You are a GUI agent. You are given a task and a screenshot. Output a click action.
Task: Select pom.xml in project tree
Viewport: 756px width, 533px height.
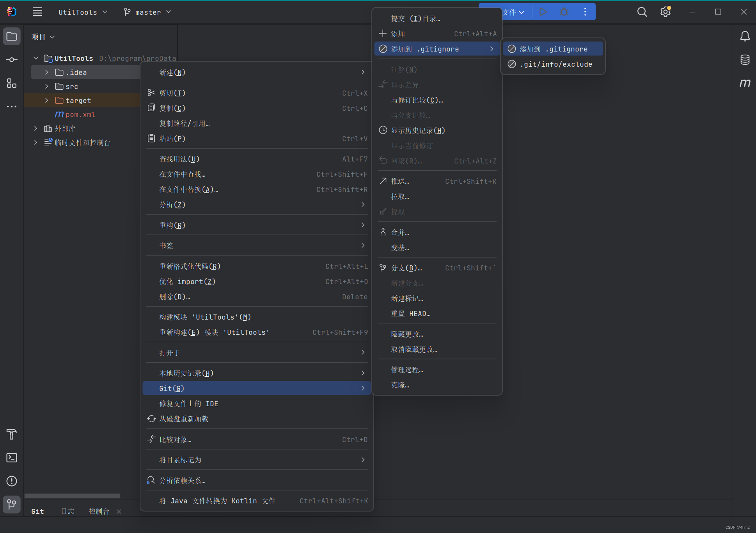[x=80, y=114]
